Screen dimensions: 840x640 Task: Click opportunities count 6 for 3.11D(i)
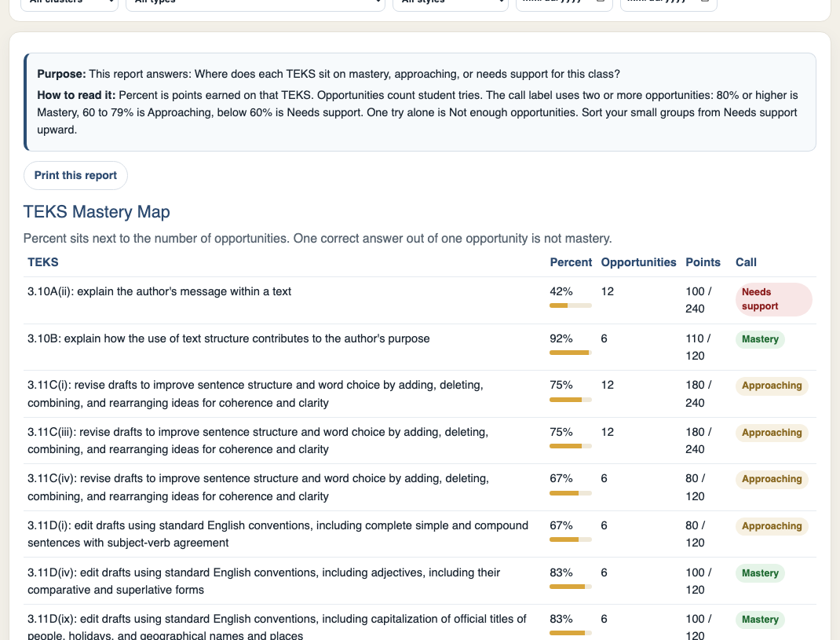pyautogui.click(x=604, y=525)
